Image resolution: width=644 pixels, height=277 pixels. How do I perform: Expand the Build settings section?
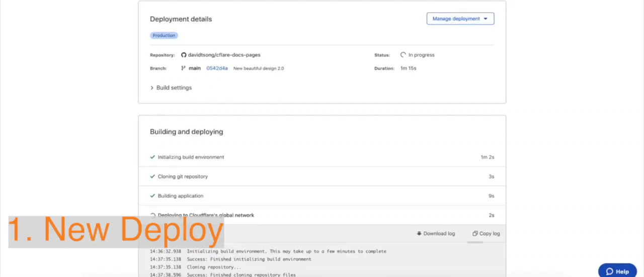coord(171,88)
